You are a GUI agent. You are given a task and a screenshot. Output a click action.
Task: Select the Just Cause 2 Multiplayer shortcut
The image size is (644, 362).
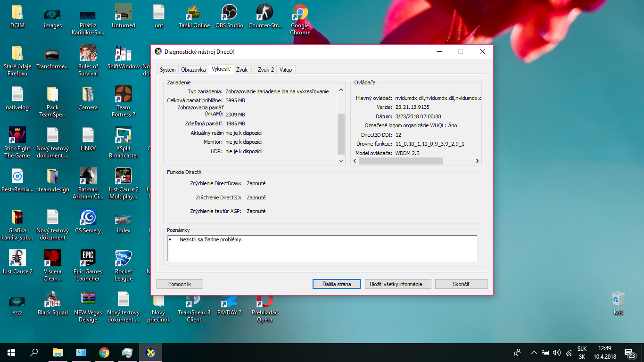124,183
